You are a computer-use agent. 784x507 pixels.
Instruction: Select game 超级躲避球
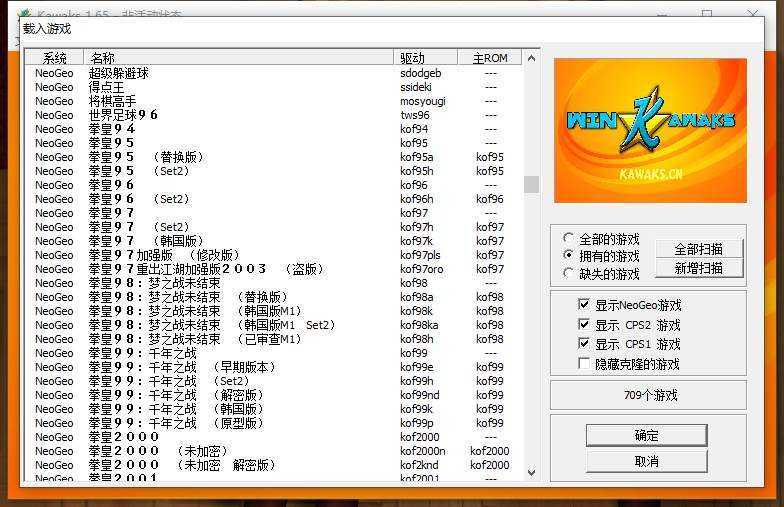274,73
